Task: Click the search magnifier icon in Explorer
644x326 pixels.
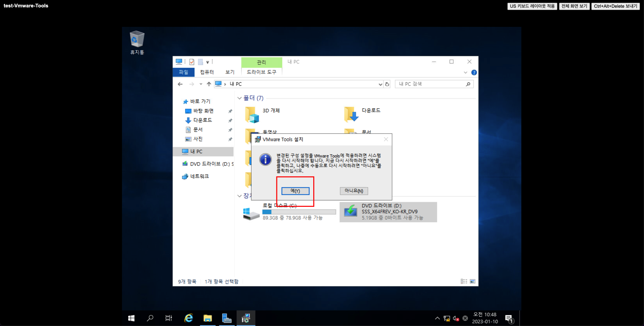Action: [468, 84]
